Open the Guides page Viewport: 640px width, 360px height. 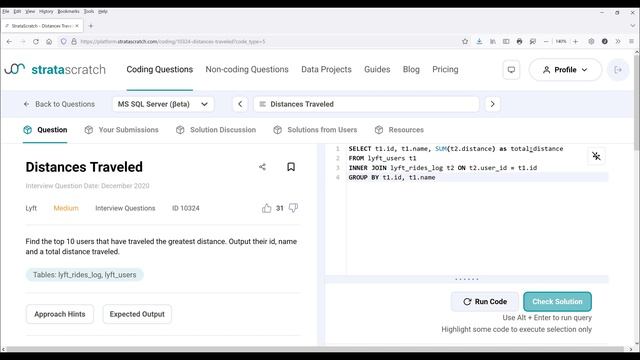[x=377, y=69]
